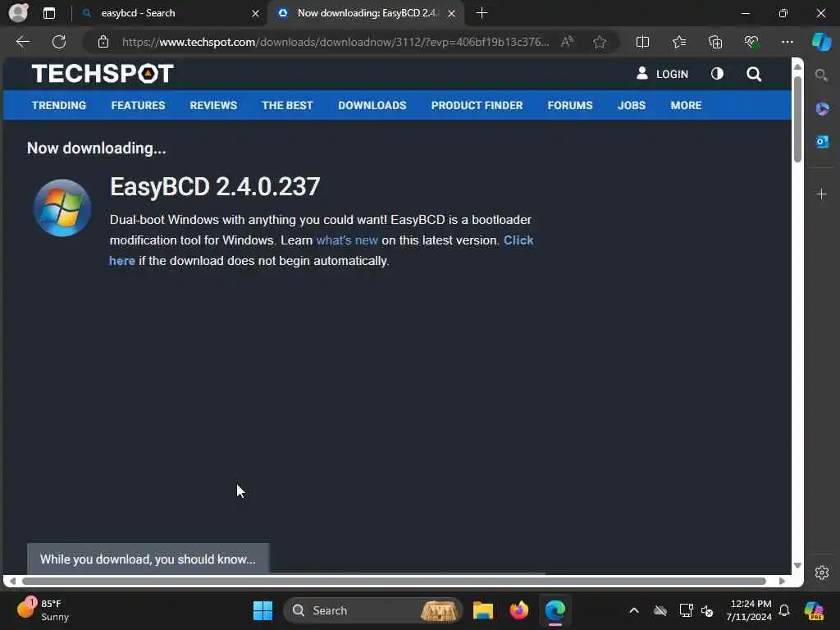Open the FEATURES menu
Image resolution: width=840 pixels, height=630 pixels.
pyautogui.click(x=138, y=106)
